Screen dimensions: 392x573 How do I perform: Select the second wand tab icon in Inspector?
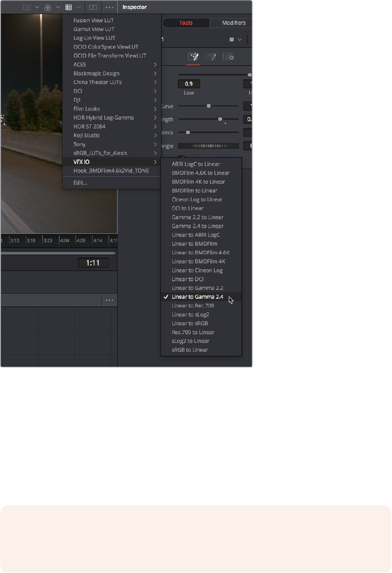211,57
